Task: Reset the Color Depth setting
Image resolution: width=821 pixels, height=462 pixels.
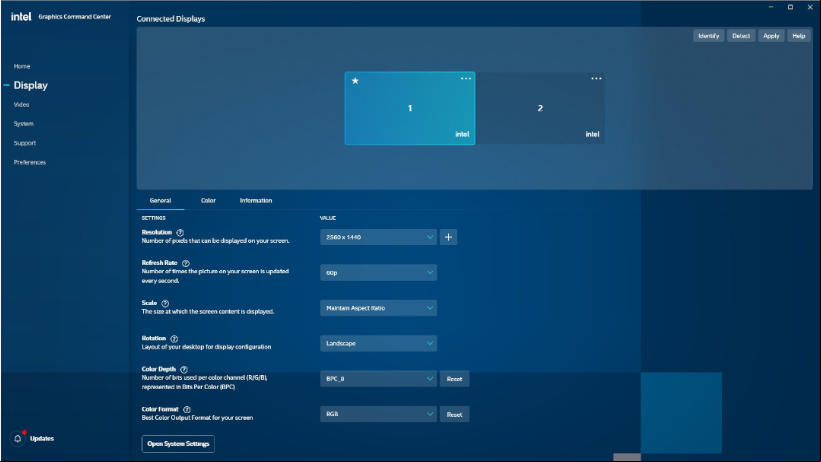Action: tap(454, 379)
